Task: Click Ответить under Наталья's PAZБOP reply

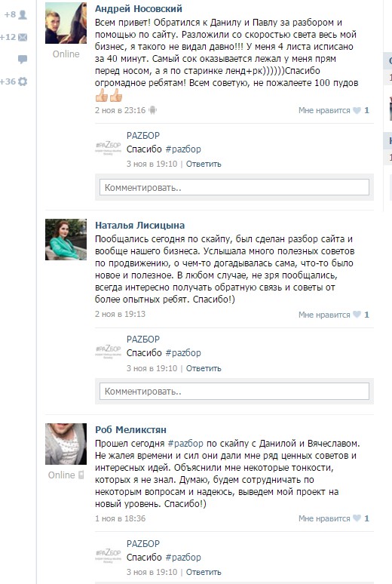Action: point(204,368)
